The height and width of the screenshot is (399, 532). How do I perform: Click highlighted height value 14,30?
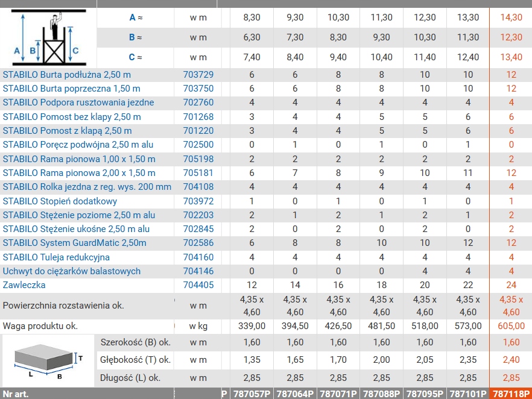(511, 17)
